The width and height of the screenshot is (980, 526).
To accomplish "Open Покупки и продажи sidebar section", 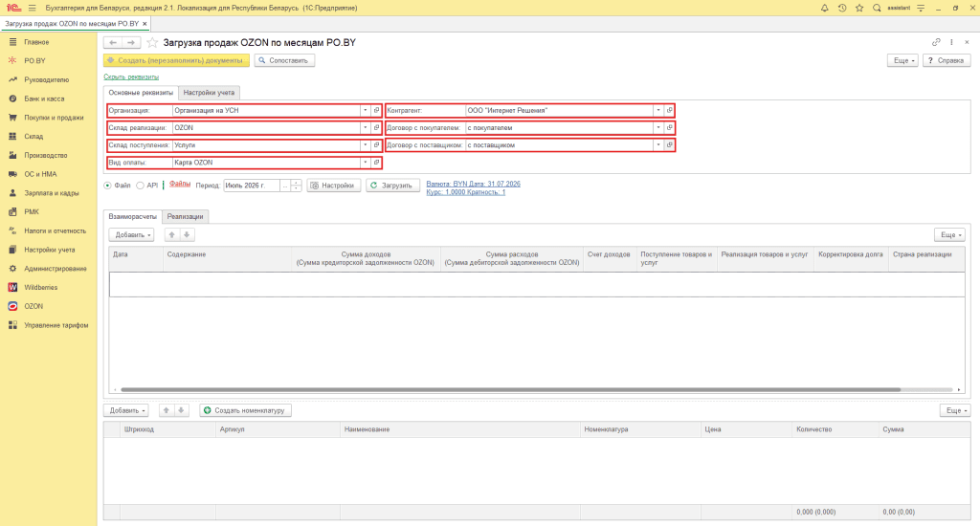I will pyautogui.click(x=54, y=118).
